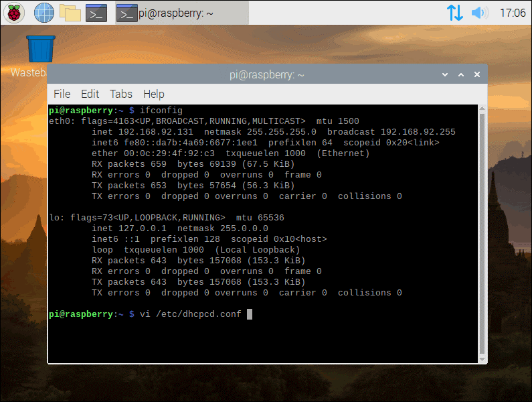This screenshot has width=532, height=402.
Task: Click the terminal vertical scrollbar thumb
Action: 482,234
